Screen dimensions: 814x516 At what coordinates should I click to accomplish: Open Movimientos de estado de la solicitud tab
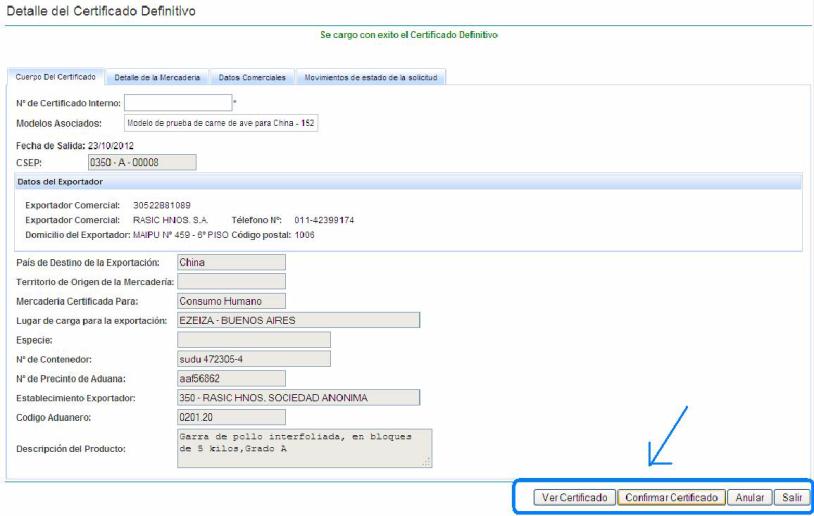click(x=371, y=77)
